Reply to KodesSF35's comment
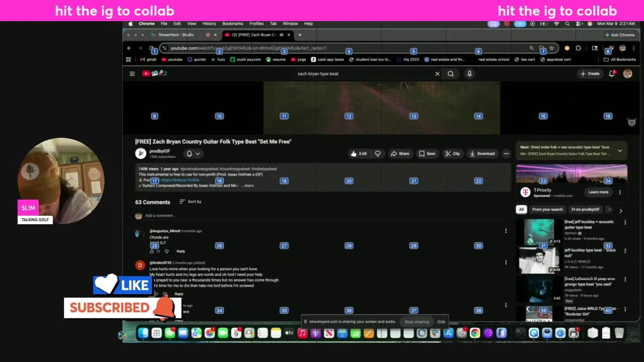Viewport: 644px width, 362px height. (x=179, y=294)
